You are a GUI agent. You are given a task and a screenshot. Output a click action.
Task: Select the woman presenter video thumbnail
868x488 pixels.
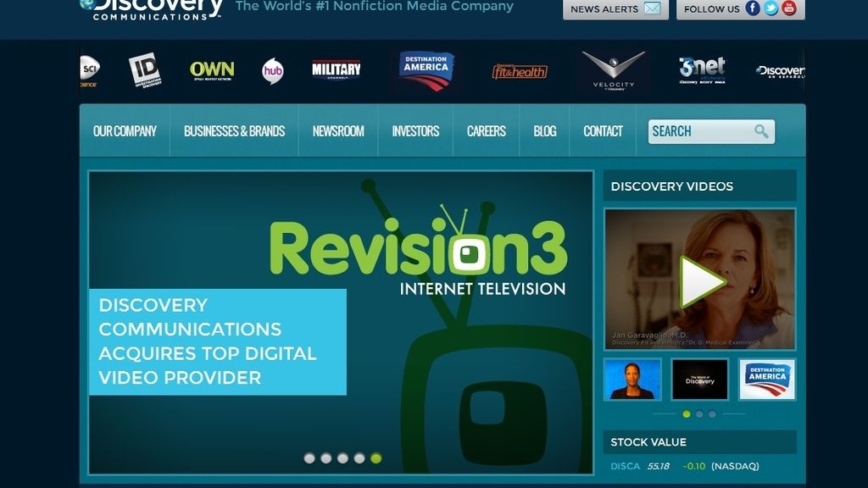[x=632, y=379]
